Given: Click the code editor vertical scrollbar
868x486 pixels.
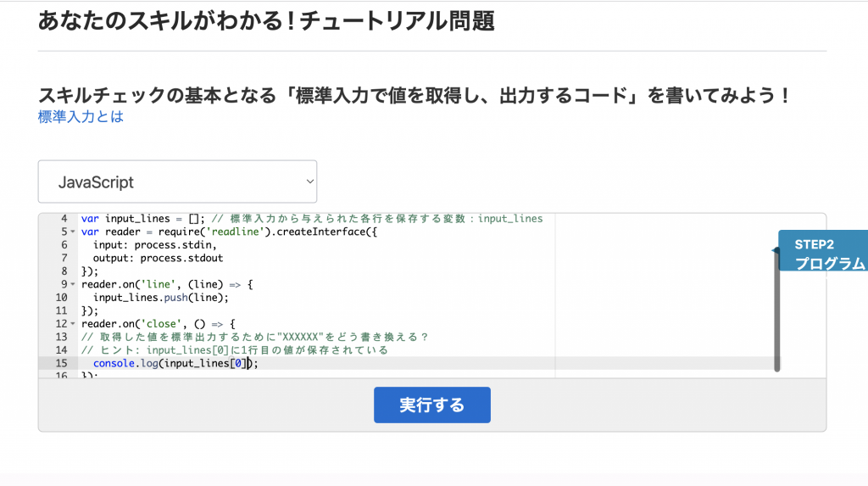Looking at the screenshot, I should point(776,310).
